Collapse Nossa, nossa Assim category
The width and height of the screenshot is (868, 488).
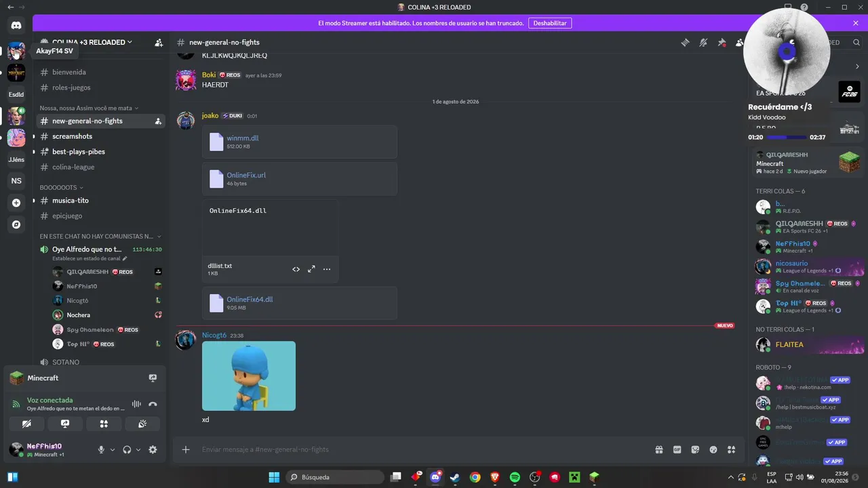pos(89,108)
